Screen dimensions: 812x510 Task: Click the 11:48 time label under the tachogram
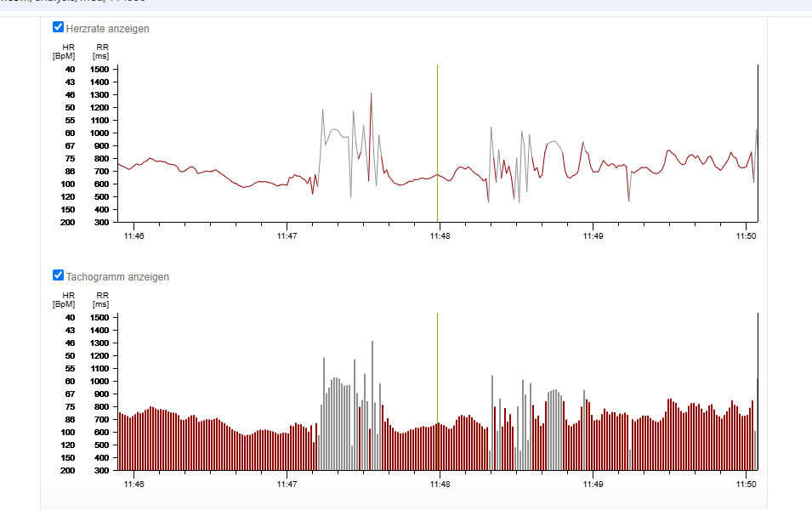click(440, 484)
